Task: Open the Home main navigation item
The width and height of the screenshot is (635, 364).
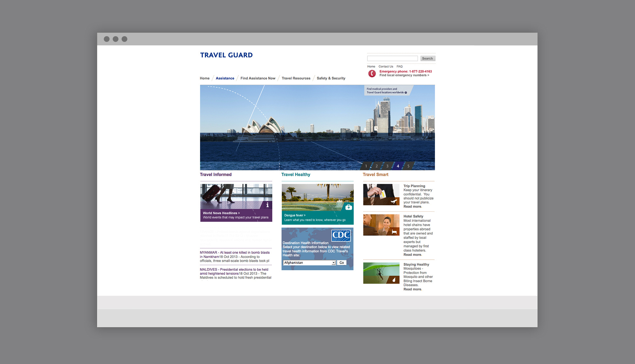Action: (205, 78)
